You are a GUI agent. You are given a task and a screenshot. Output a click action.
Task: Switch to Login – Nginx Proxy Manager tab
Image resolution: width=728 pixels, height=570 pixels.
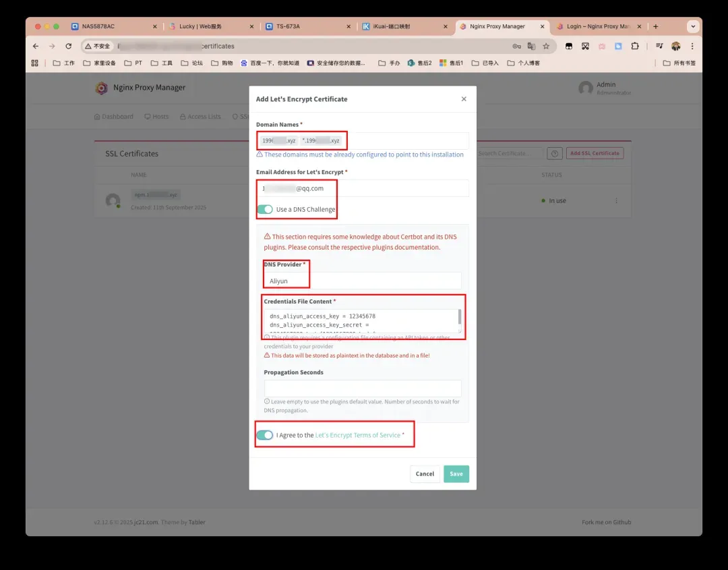(x=598, y=26)
